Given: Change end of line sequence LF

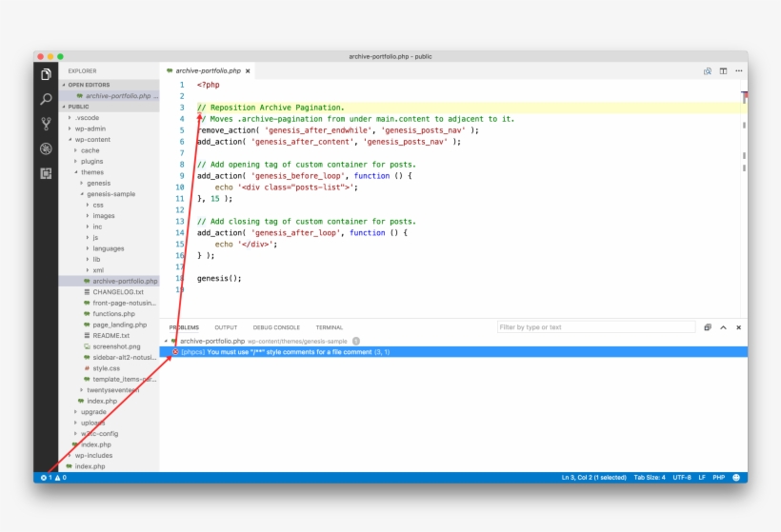Looking at the screenshot, I should [702, 477].
